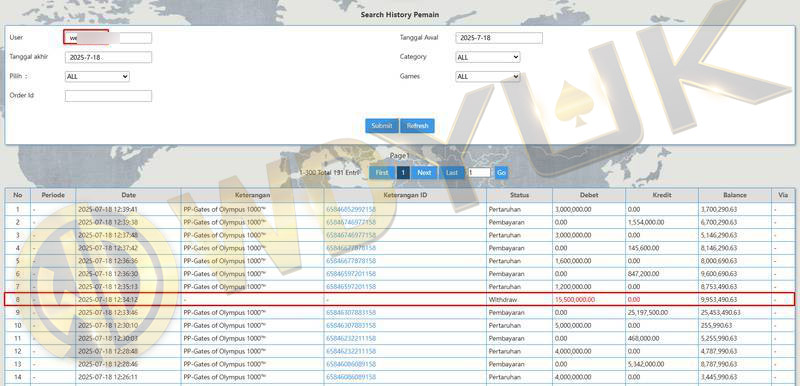Click the Date column header
800x386 pixels.
pos(129,195)
